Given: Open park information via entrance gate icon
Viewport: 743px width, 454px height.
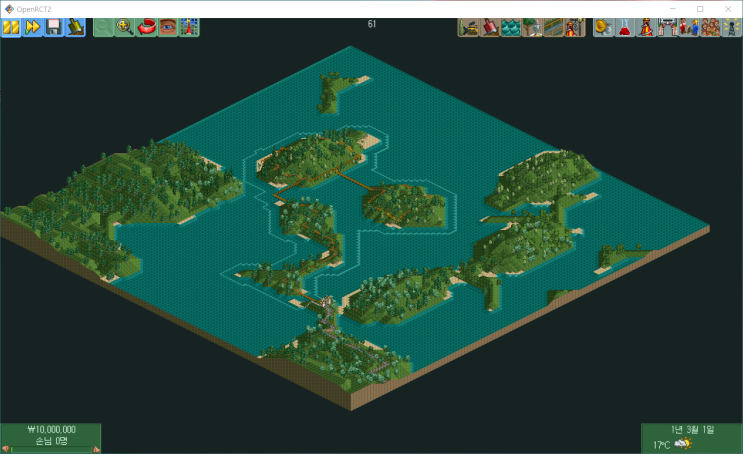Looking at the screenshot, I should point(668,27).
